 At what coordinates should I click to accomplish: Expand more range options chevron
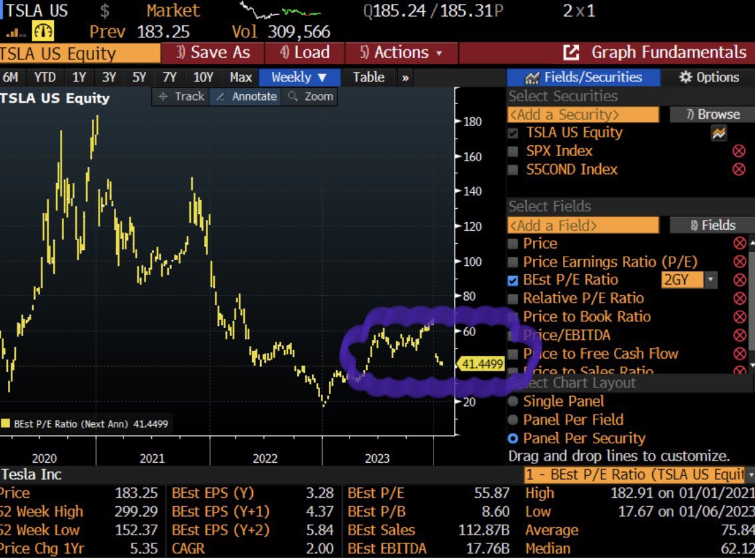pos(406,78)
